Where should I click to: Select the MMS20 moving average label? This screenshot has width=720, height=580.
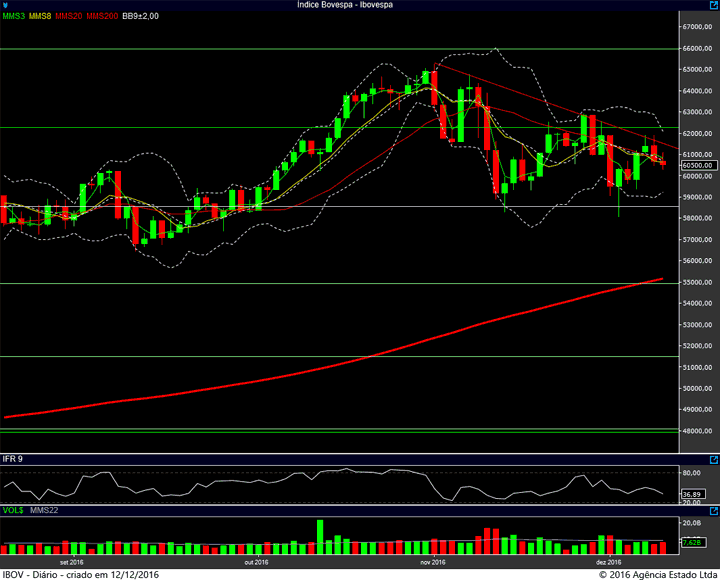69,16
